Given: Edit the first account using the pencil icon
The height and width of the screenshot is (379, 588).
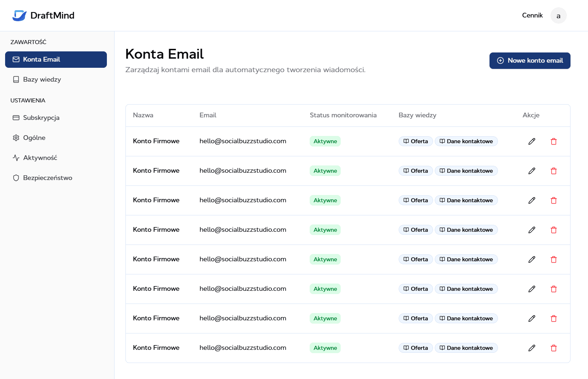Looking at the screenshot, I should coord(532,141).
